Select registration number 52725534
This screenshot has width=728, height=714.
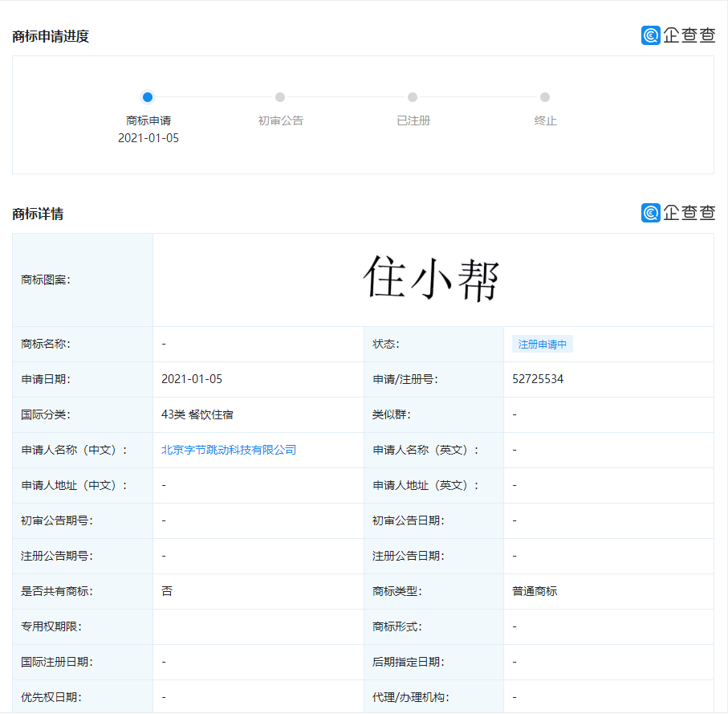pyautogui.click(x=538, y=379)
